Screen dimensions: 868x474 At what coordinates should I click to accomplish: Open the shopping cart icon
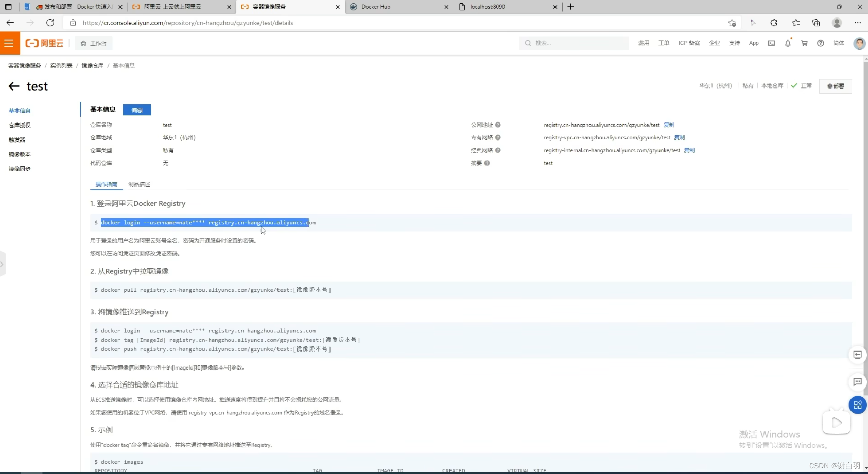[804, 43]
